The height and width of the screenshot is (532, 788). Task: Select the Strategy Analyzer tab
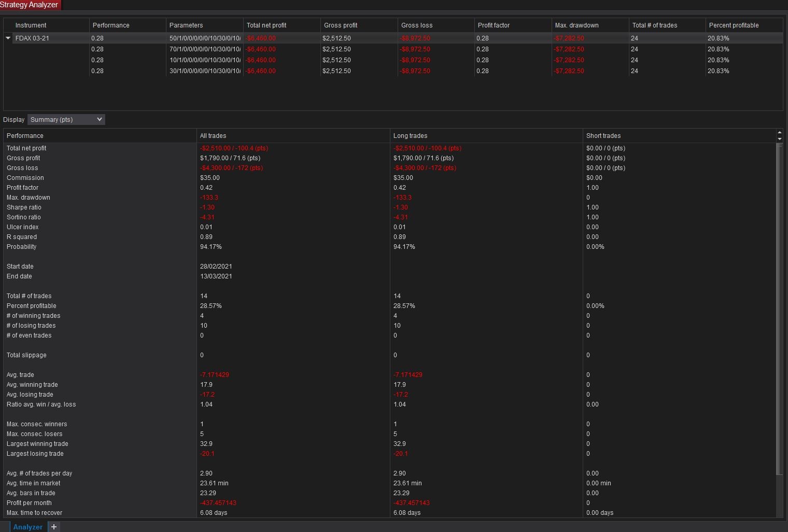point(30,5)
